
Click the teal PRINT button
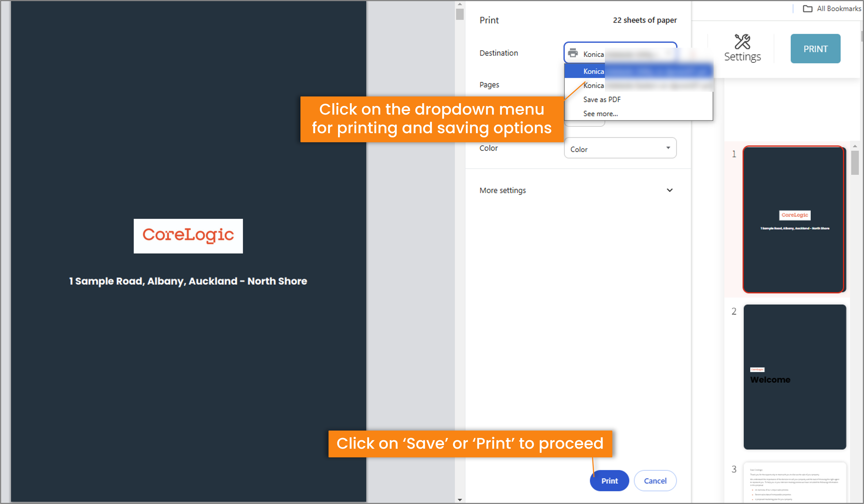(x=815, y=49)
